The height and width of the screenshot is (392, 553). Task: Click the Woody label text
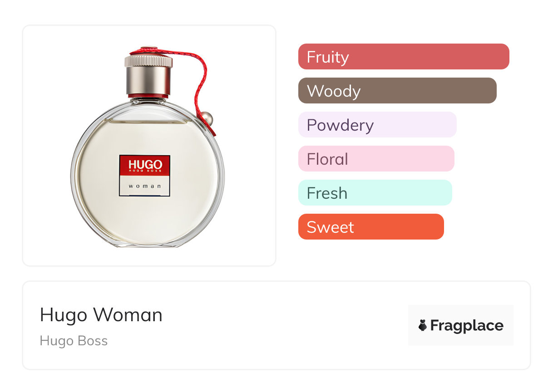(334, 91)
